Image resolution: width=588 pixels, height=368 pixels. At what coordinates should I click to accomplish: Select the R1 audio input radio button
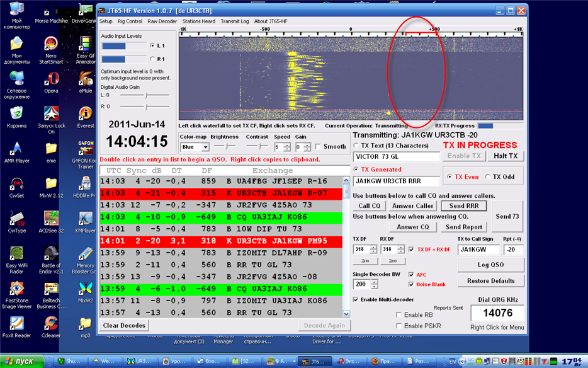pyautogui.click(x=152, y=59)
